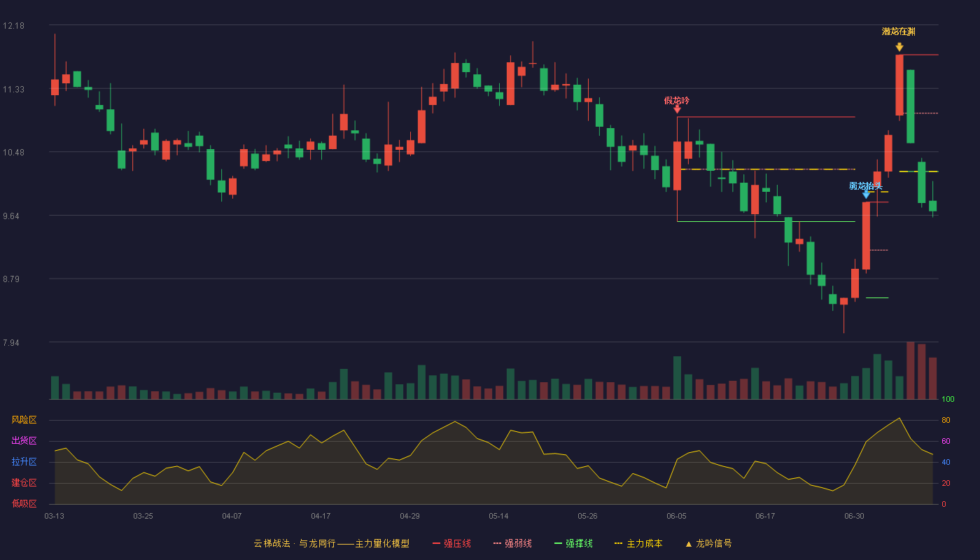The image size is (980, 560).
Task: Click the red 0 indicator scale value
Action: pyautogui.click(x=944, y=504)
